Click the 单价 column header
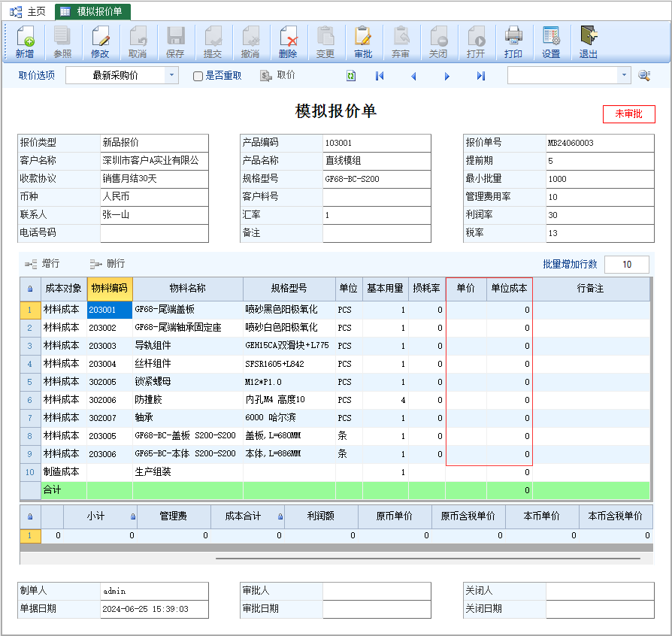The height and width of the screenshot is (636, 672). coord(466,289)
